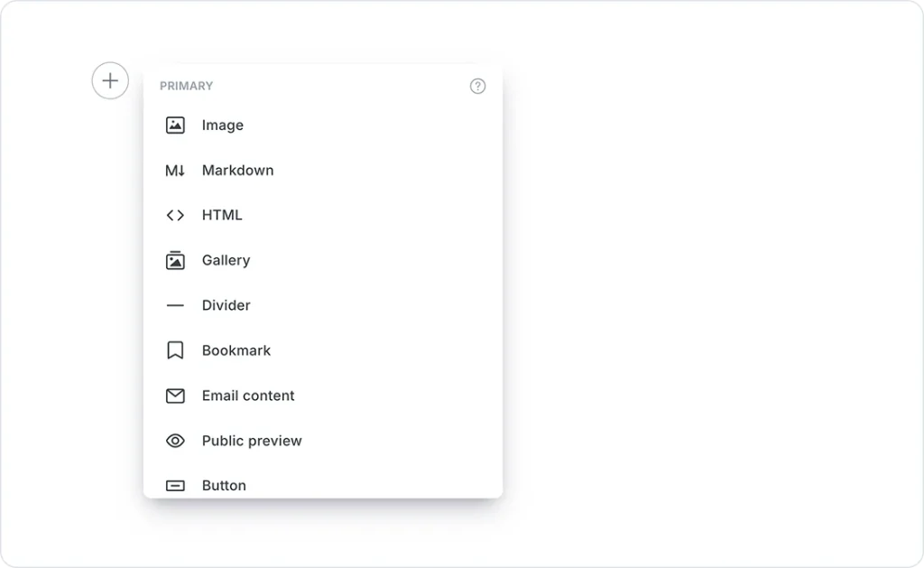The width and height of the screenshot is (924, 568).
Task: Choose the Bookmark label in the menu
Action: [x=236, y=350]
